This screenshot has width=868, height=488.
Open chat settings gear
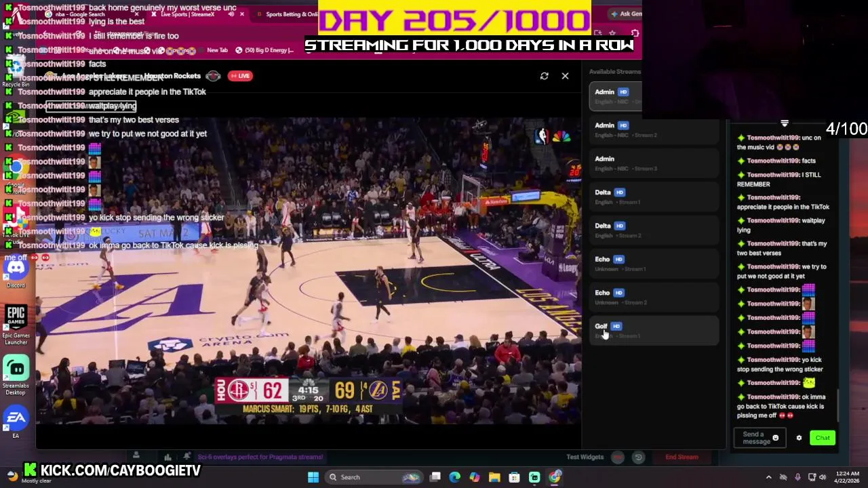pyautogui.click(x=799, y=438)
